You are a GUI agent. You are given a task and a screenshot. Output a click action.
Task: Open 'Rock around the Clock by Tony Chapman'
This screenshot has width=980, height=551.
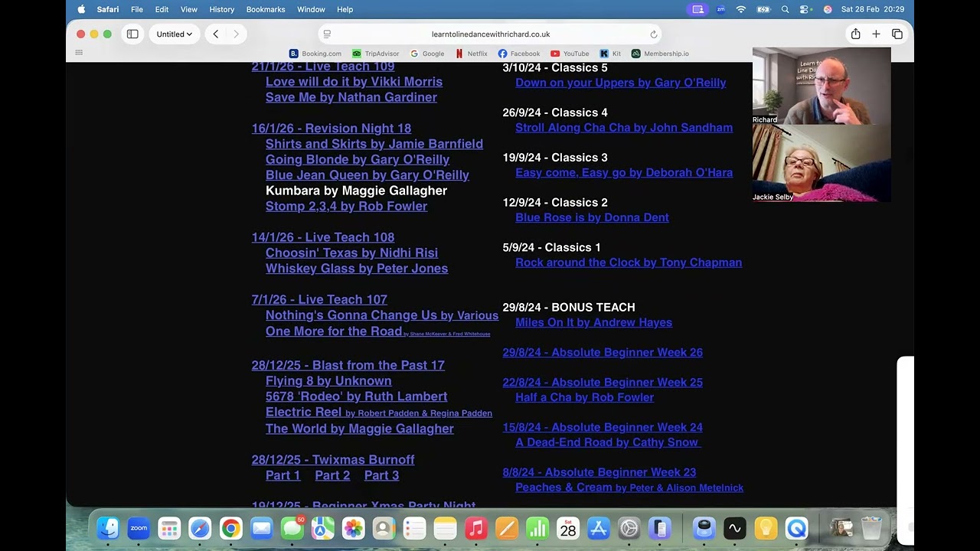629,262
